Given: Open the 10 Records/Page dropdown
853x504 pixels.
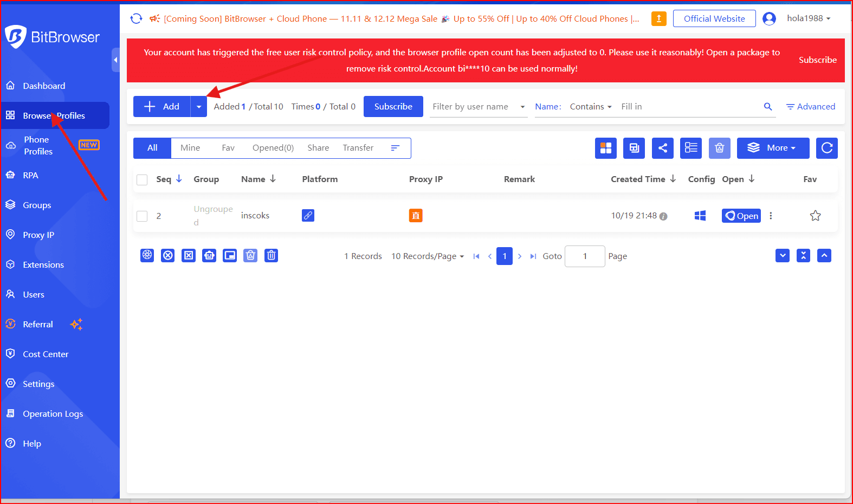Looking at the screenshot, I should coord(428,256).
